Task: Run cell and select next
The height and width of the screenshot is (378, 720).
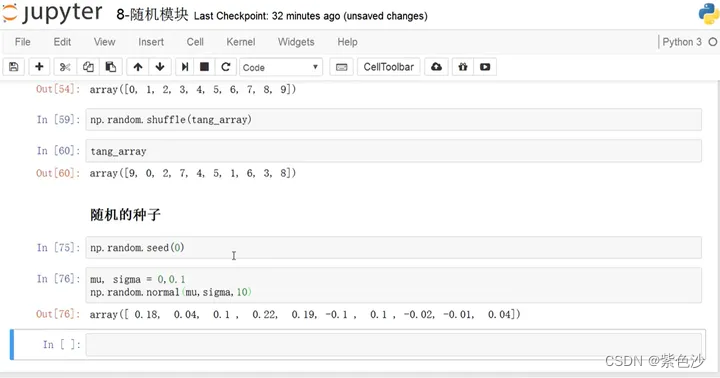Action: tap(185, 67)
